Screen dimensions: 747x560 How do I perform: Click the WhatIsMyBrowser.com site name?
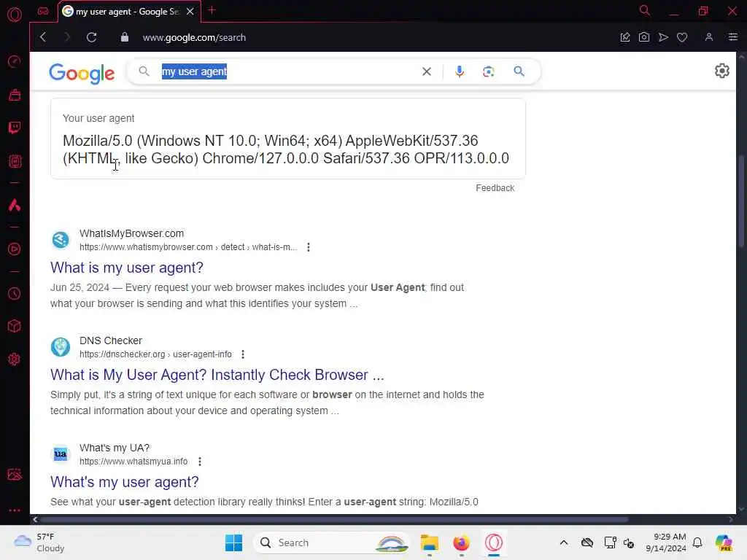pos(131,233)
